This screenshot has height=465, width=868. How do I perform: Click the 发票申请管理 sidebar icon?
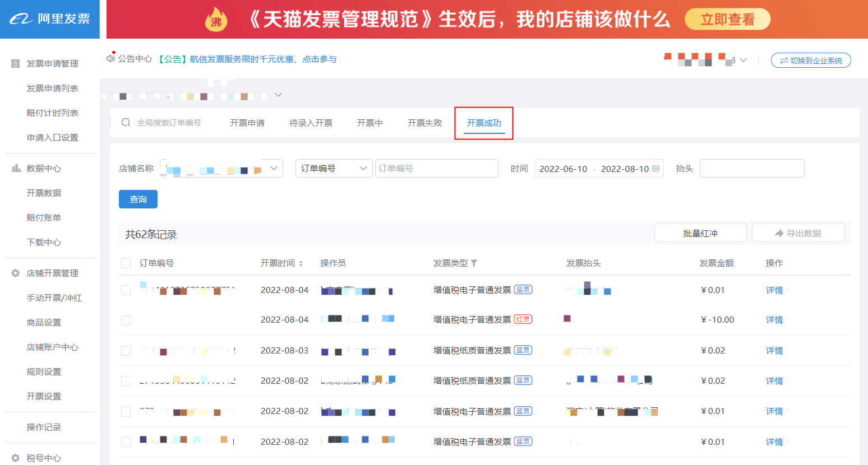point(16,64)
